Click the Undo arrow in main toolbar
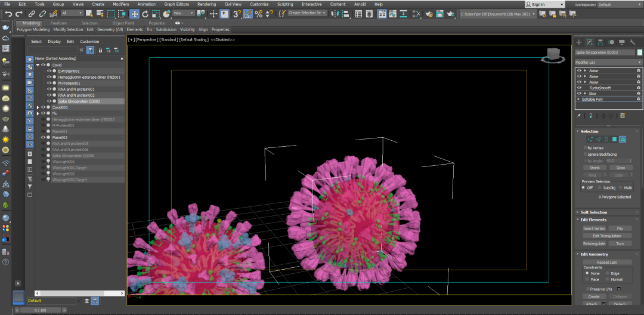The height and width of the screenshot is (315, 644). pyautogui.click(x=8, y=13)
